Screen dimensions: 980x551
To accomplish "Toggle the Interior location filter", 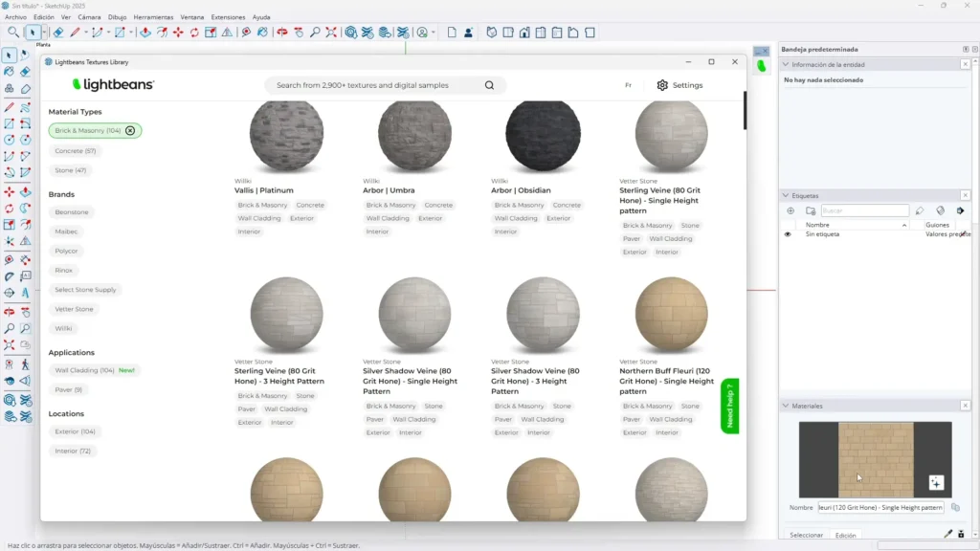I will [x=74, y=451].
